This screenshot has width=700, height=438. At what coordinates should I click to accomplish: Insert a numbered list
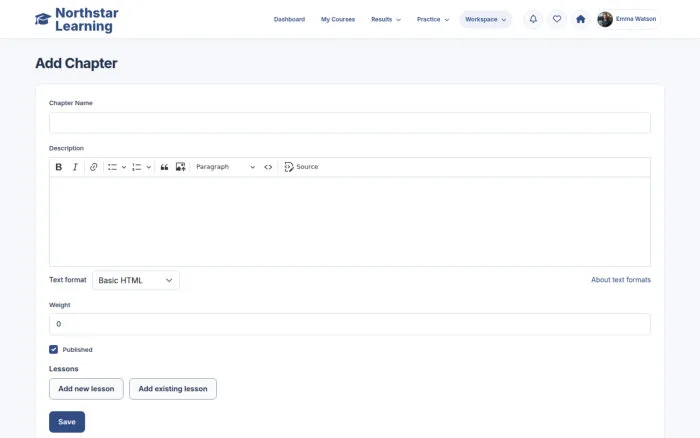pyautogui.click(x=137, y=167)
